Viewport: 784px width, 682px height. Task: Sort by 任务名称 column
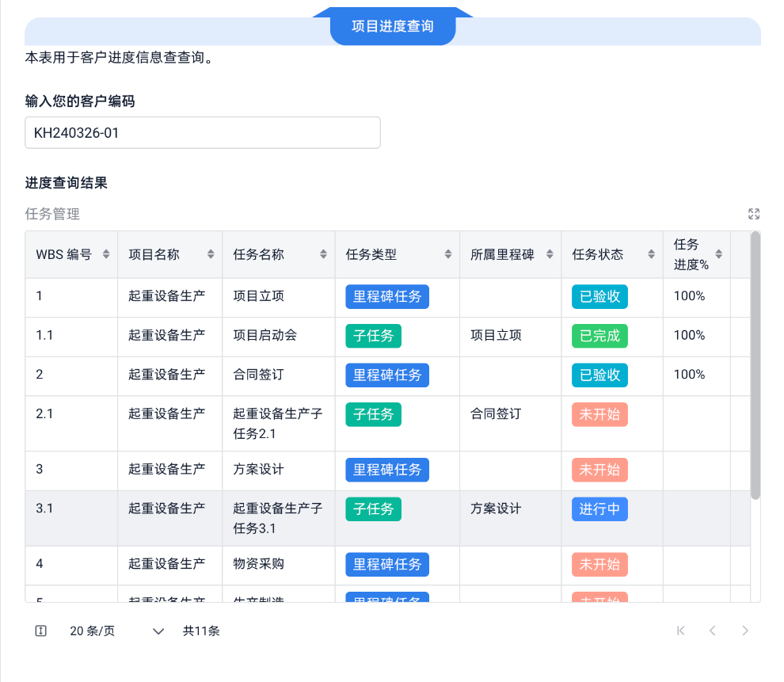pos(323,254)
